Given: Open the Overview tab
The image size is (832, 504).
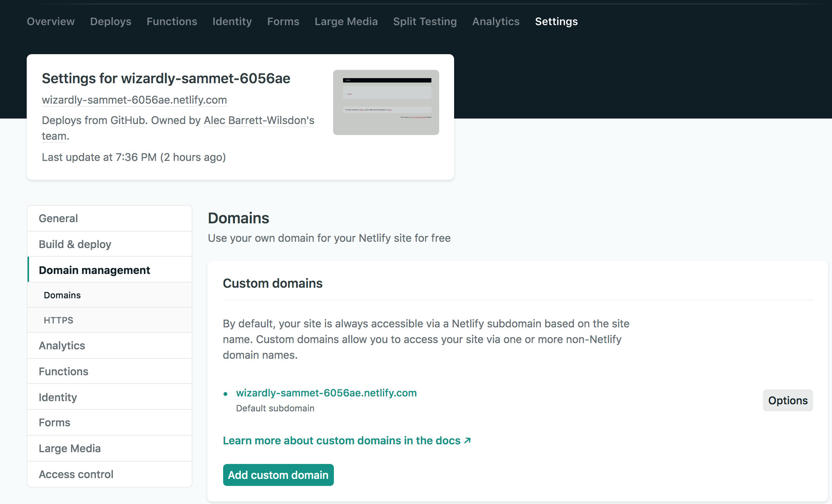Looking at the screenshot, I should click(x=51, y=22).
